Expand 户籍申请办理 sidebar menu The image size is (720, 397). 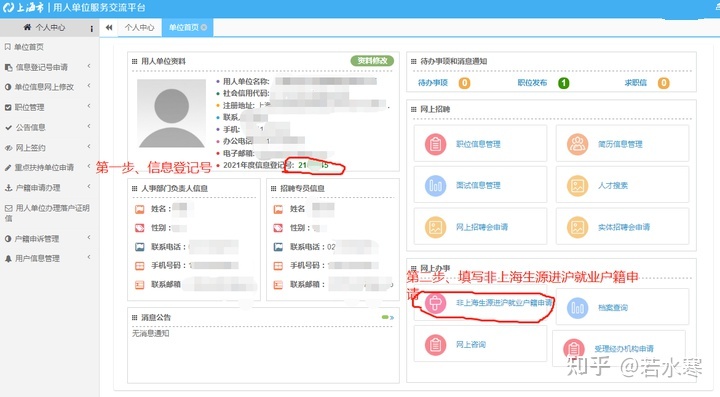(x=47, y=187)
